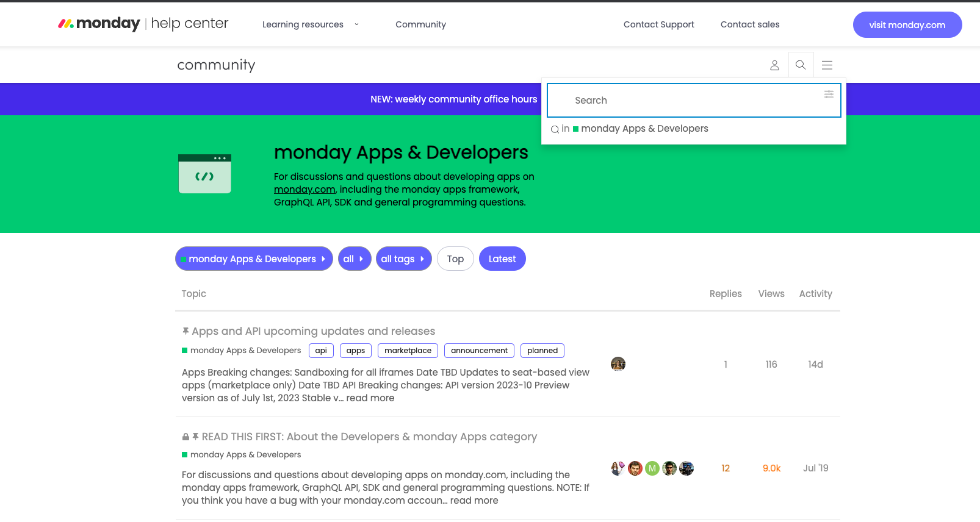The height and width of the screenshot is (522, 980).
Task: Click avatar on Apps and API updates topic
Action: (618, 364)
